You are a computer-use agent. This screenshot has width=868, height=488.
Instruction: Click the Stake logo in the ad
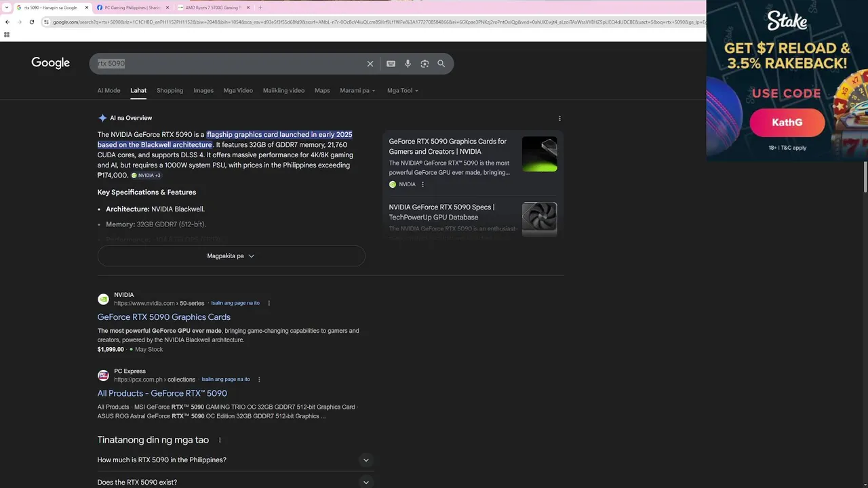click(787, 21)
